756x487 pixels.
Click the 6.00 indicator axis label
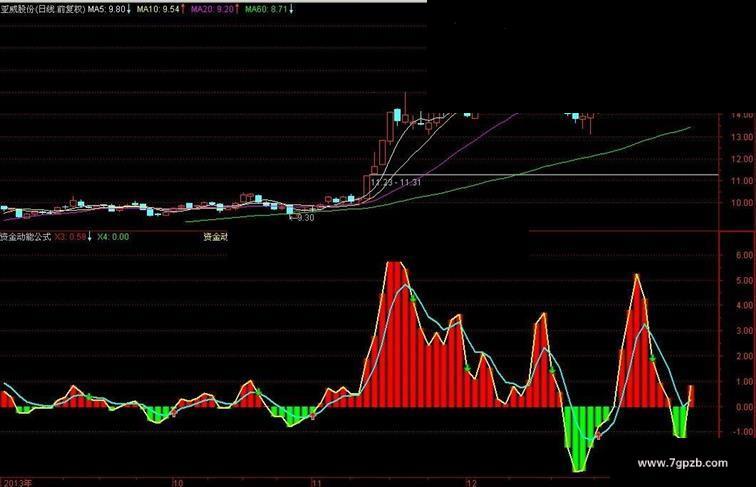[744, 256]
